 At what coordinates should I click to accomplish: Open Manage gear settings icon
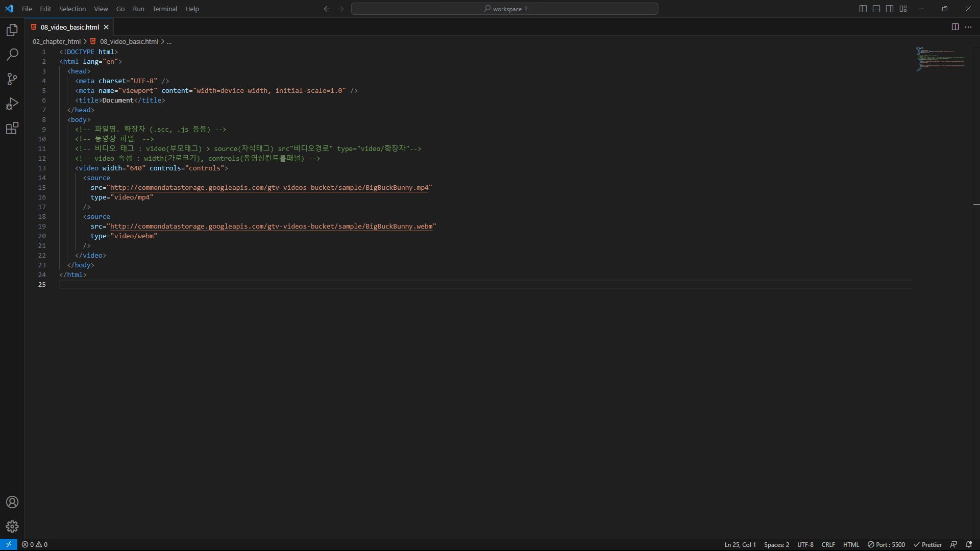pos(12,527)
